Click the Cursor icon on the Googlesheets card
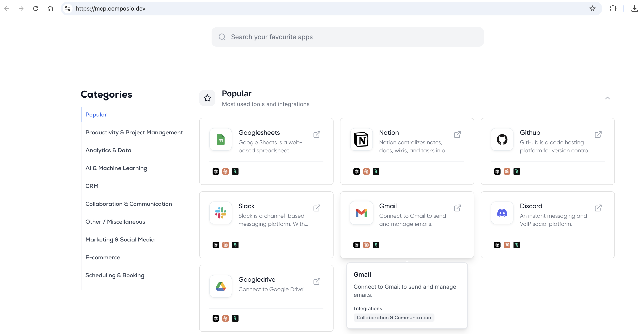The width and height of the screenshot is (644, 334). [x=216, y=171]
